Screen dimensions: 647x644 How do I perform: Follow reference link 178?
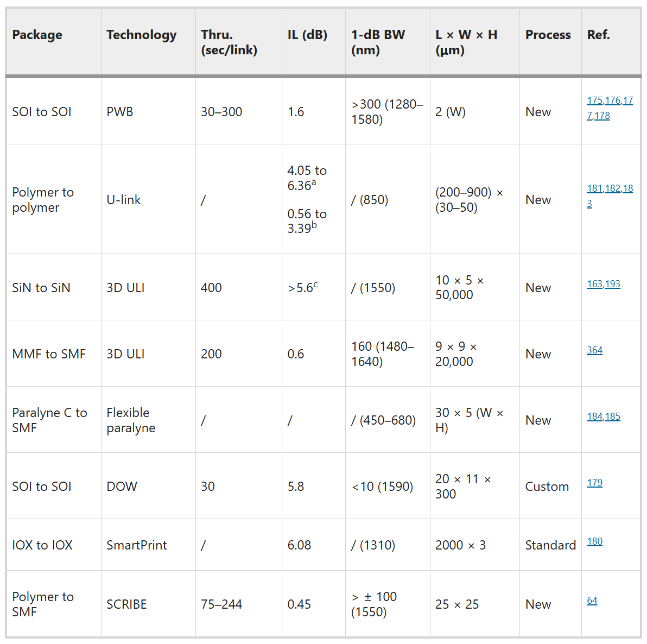tap(602, 116)
